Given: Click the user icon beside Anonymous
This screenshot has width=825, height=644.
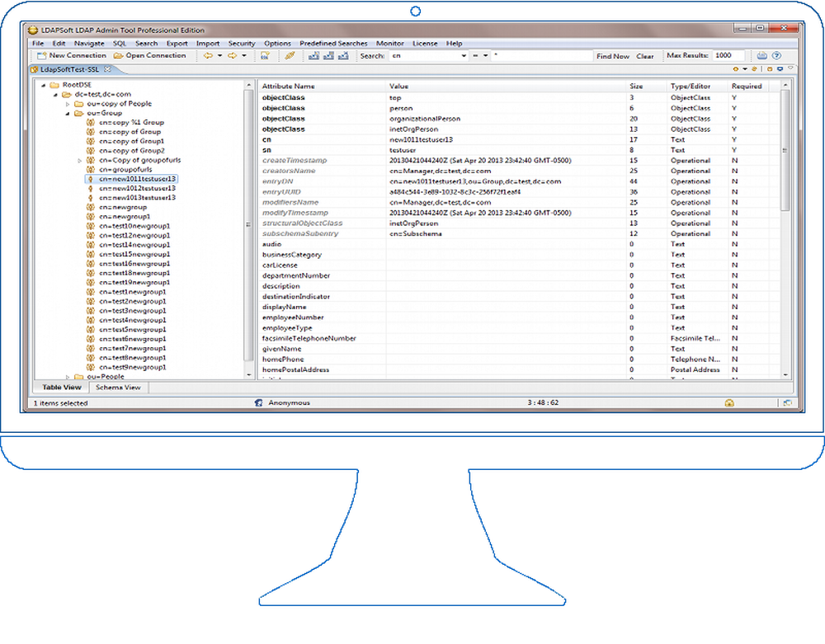Looking at the screenshot, I should click(258, 403).
